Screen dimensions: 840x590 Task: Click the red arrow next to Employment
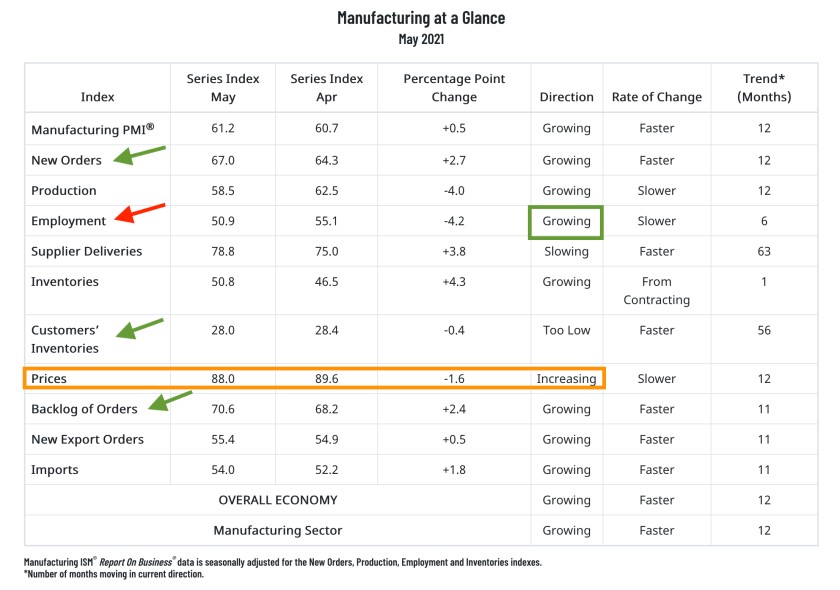139,212
